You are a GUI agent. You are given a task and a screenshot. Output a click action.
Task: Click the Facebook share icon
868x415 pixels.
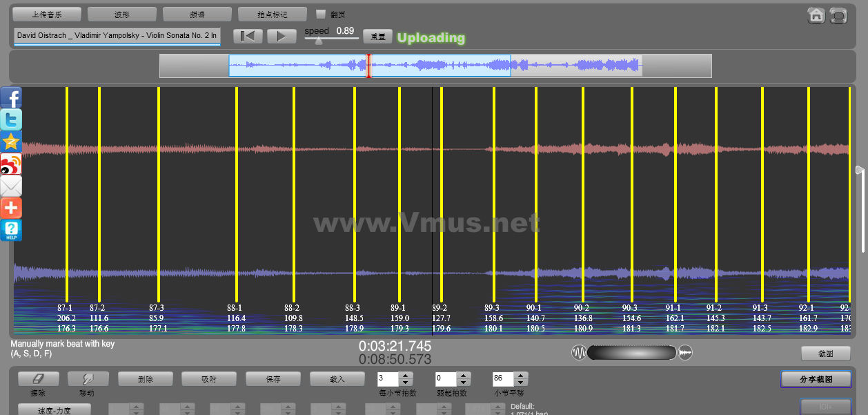click(11, 97)
